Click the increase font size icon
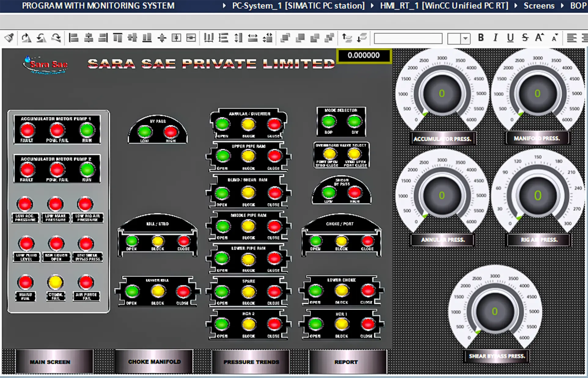This screenshot has height=378, width=588. [539, 38]
